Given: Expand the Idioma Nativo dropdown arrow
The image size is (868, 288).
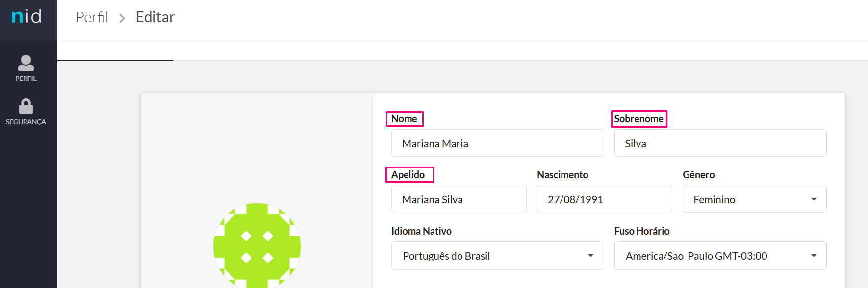Looking at the screenshot, I should click(x=591, y=256).
